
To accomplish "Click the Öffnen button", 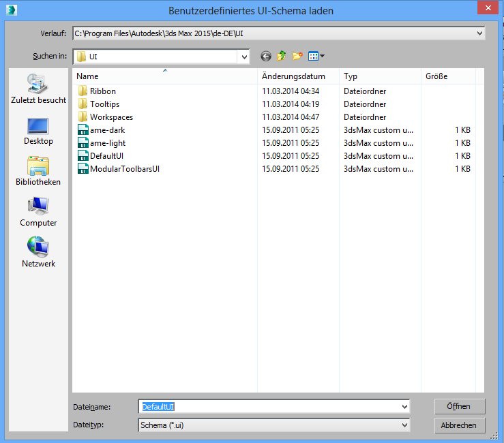I will pyautogui.click(x=460, y=406).
